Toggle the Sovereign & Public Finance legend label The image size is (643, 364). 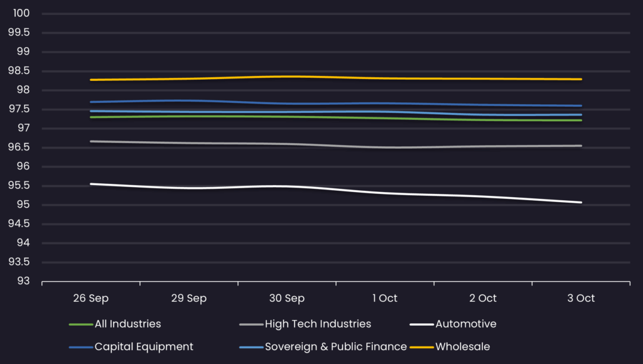click(x=335, y=347)
